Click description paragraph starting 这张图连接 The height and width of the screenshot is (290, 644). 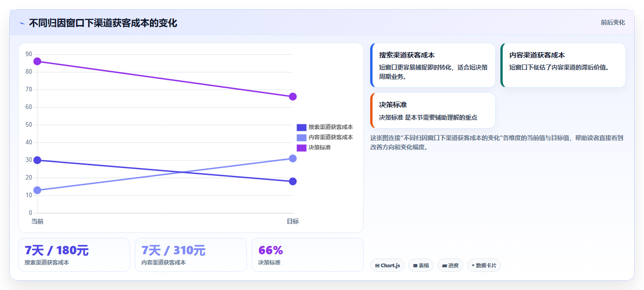(497, 142)
